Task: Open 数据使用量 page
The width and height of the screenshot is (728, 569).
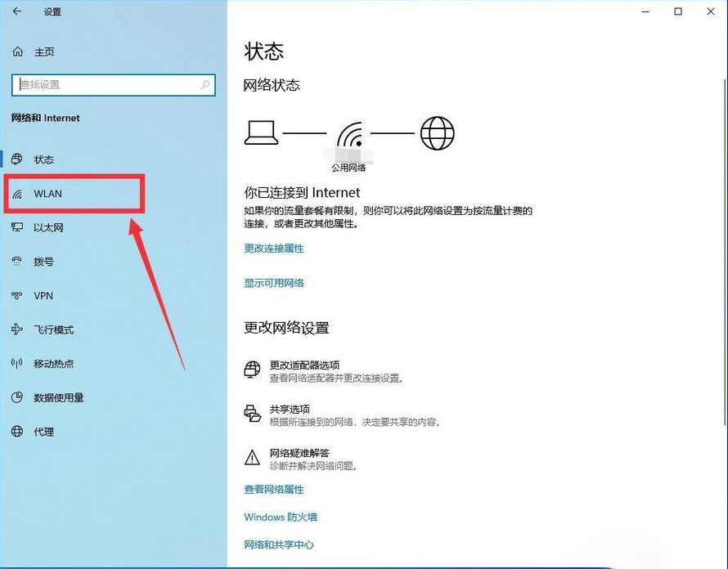Action: coord(59,398)
